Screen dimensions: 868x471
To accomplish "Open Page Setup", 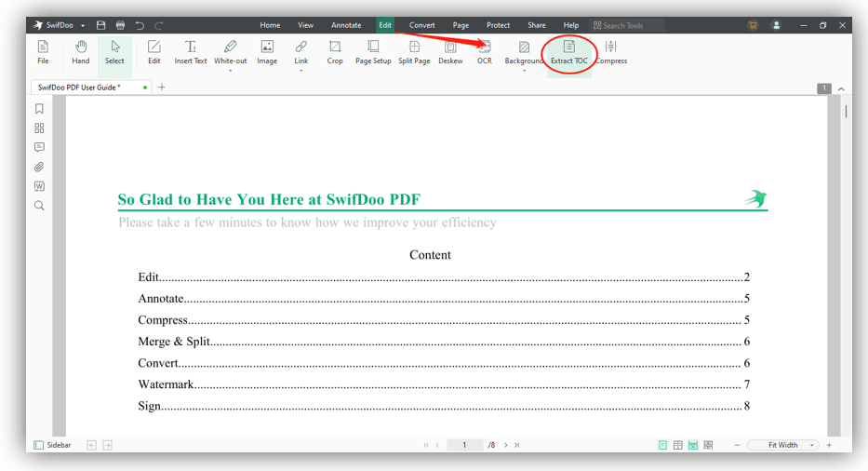I will 373,52.
